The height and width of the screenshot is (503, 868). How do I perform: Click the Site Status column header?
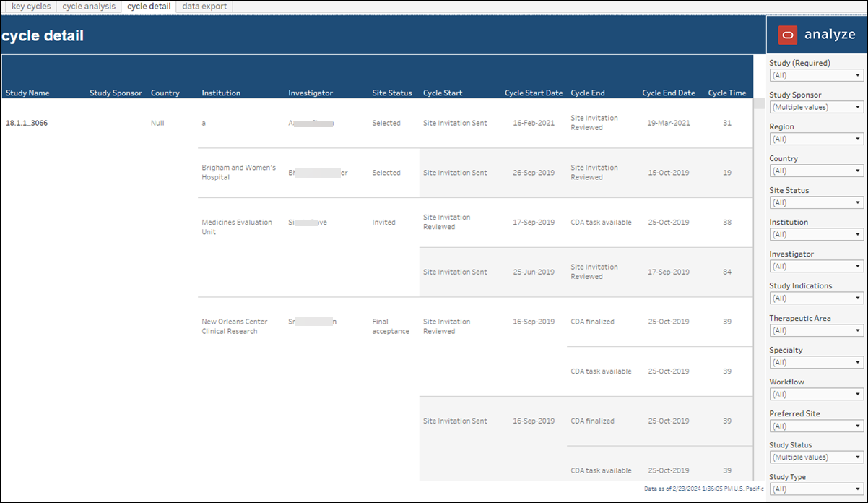pos(392,93)
